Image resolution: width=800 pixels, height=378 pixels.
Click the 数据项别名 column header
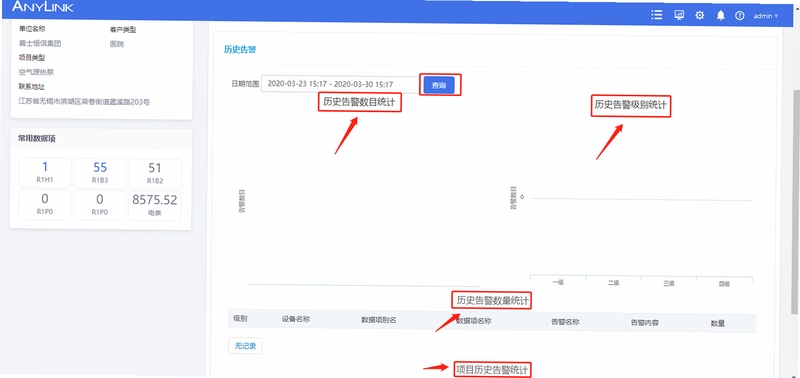click(x=379, y=320)
